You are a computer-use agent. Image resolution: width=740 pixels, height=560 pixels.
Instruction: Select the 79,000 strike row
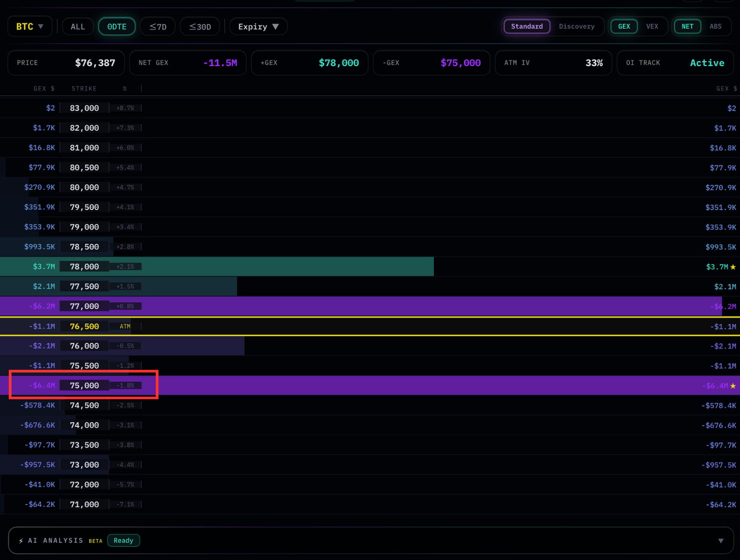(370, 227)
